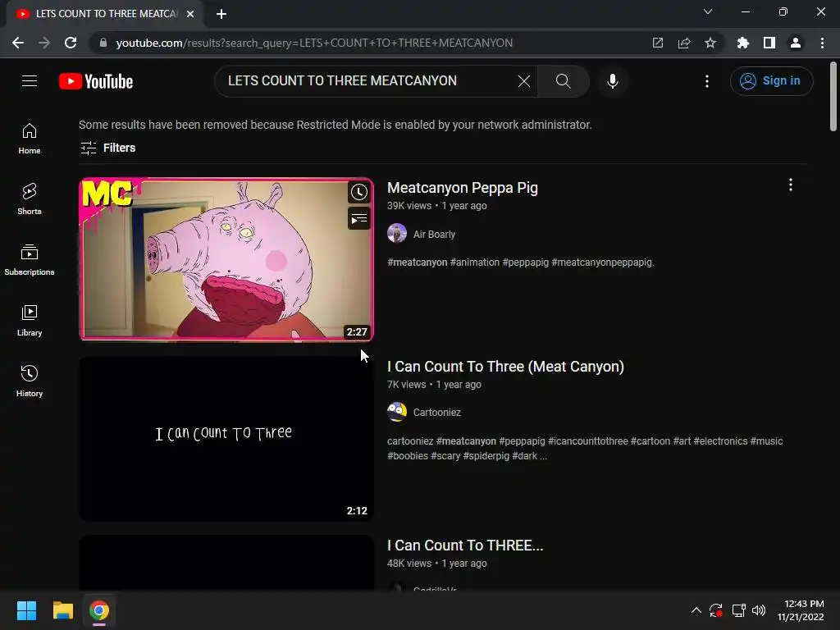Image resolution: width=840 pixels, height=630 pixels.
Task: Open I Can Count To Three (Meat Canyon) title
Action: click(505, 367)
